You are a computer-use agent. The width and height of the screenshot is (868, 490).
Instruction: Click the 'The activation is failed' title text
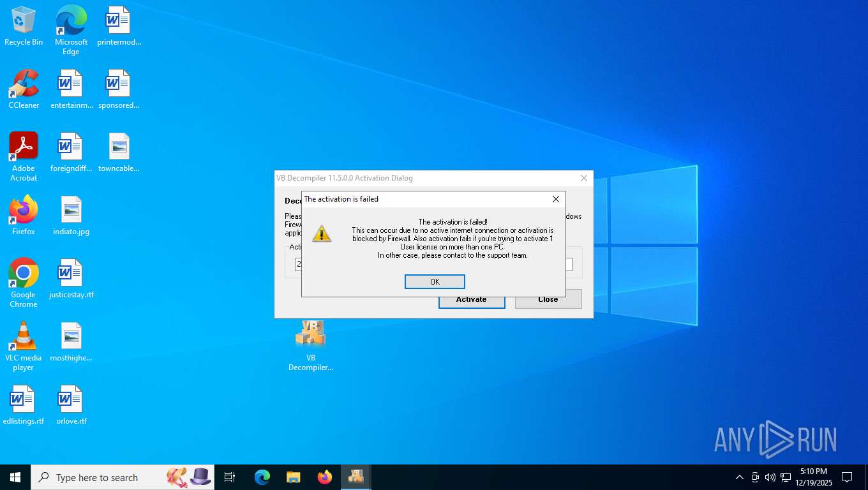coord(341,199)
